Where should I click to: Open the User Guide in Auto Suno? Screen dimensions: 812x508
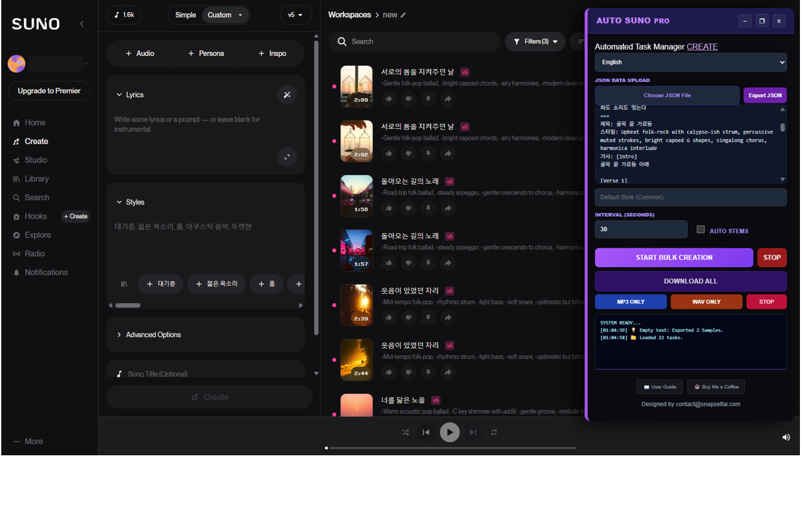point(659,387)
